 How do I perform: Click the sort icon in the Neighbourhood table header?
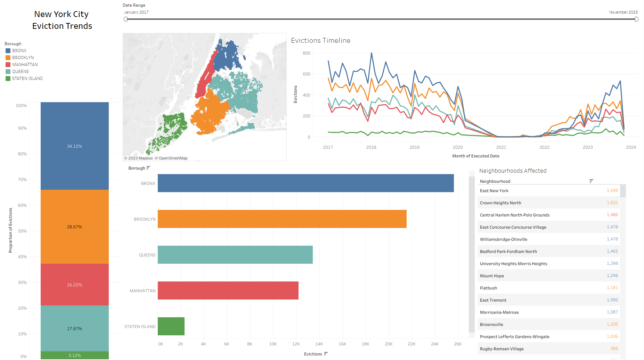pyautogui.click(x=591, y=181)
